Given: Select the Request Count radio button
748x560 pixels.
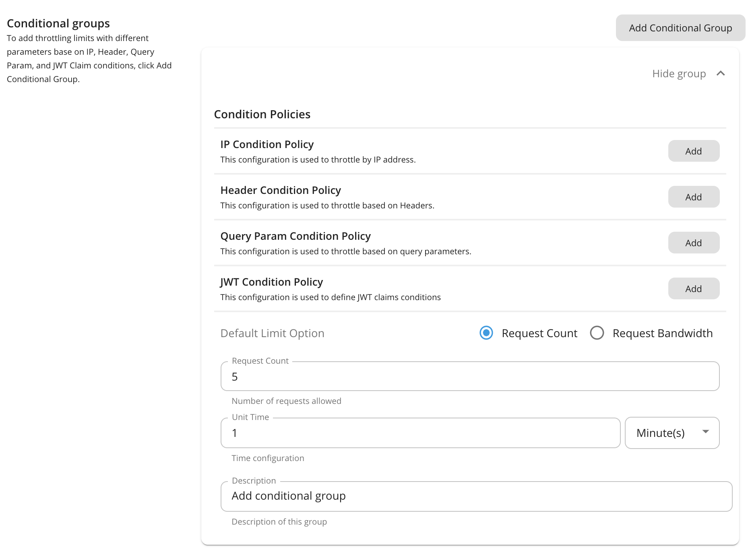Looking at the screenshot, I should point(486,333).
